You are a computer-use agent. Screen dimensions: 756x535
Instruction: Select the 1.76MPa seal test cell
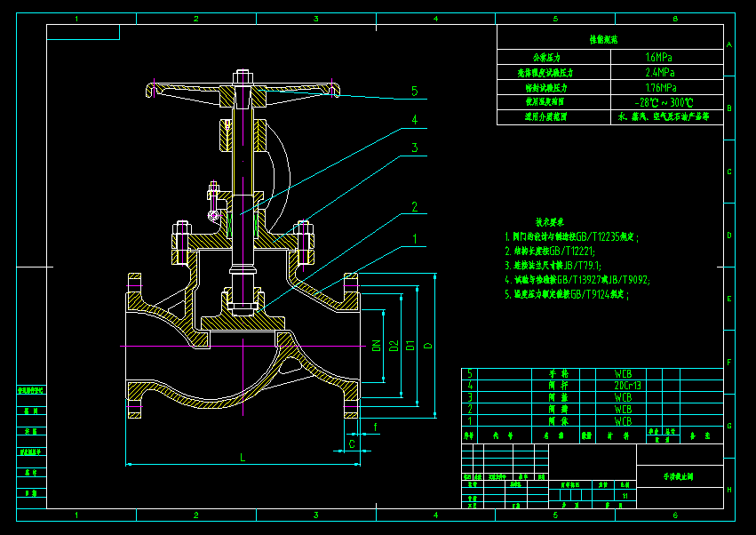(667, 87)
